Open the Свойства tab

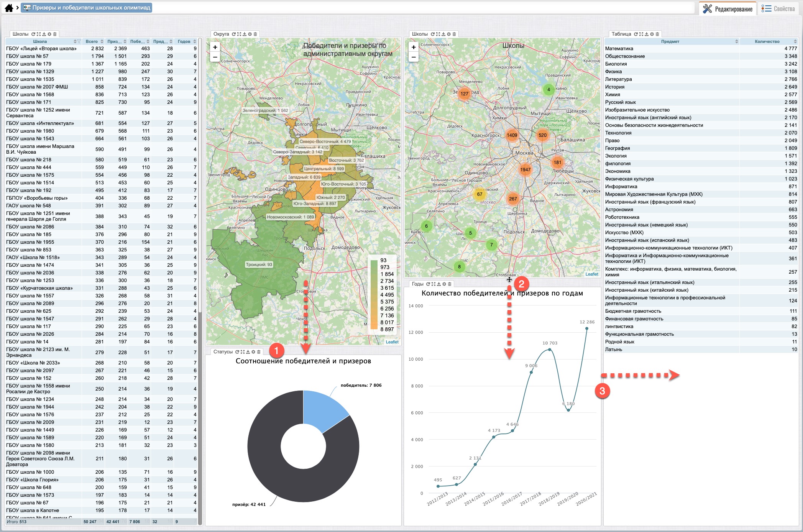[778, 9]
